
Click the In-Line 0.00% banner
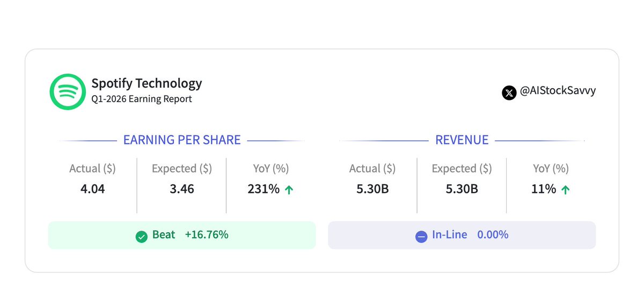pos(462,235)
